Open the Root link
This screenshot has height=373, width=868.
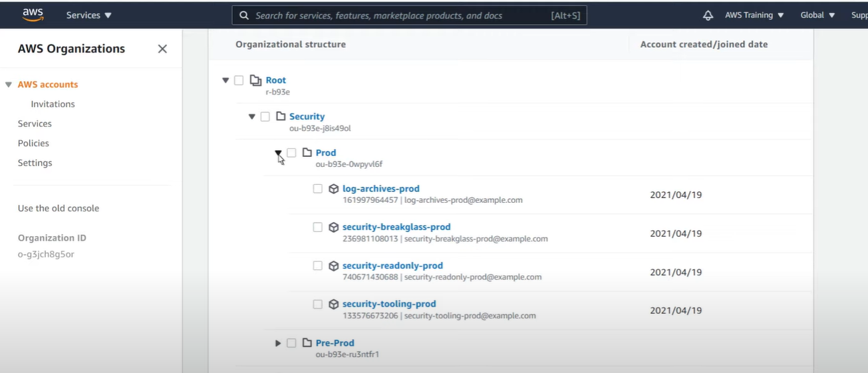point(276,80)
